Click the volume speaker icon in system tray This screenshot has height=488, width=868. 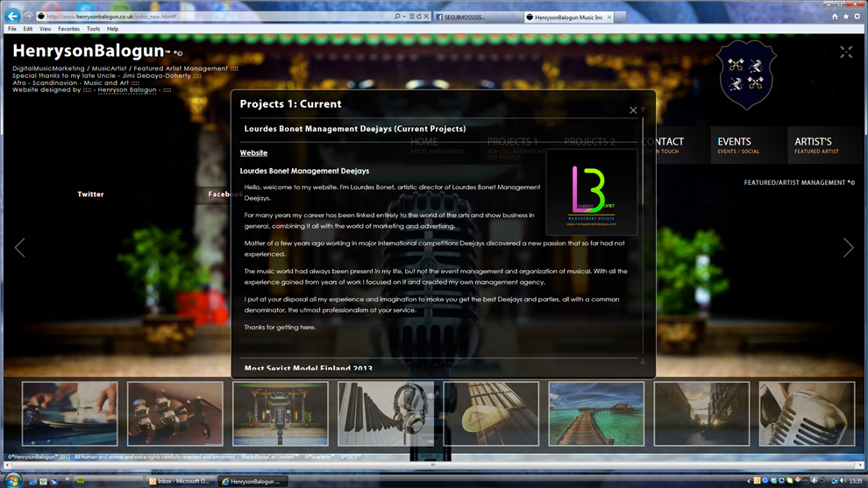point(843,481)
